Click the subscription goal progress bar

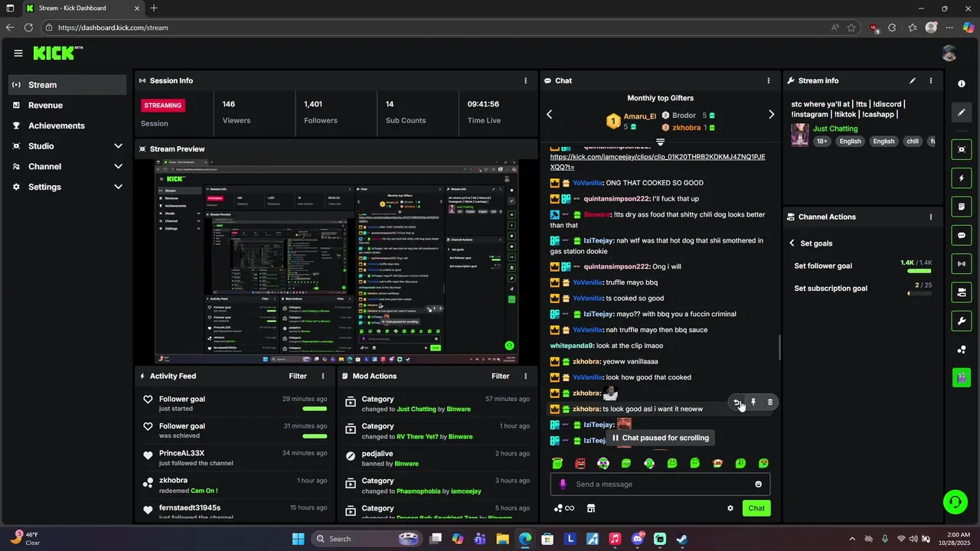point(919,293)
